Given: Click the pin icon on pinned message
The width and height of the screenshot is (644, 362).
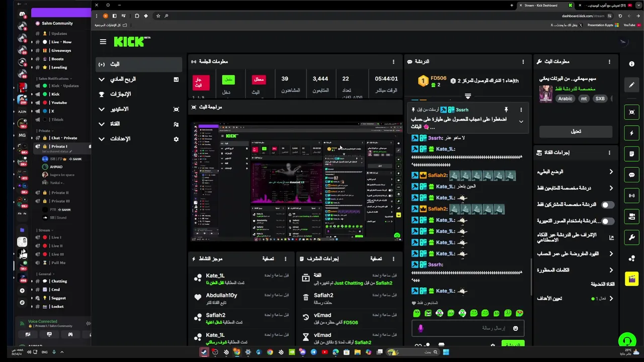Looking at the screenshot, I should point(506,110).
